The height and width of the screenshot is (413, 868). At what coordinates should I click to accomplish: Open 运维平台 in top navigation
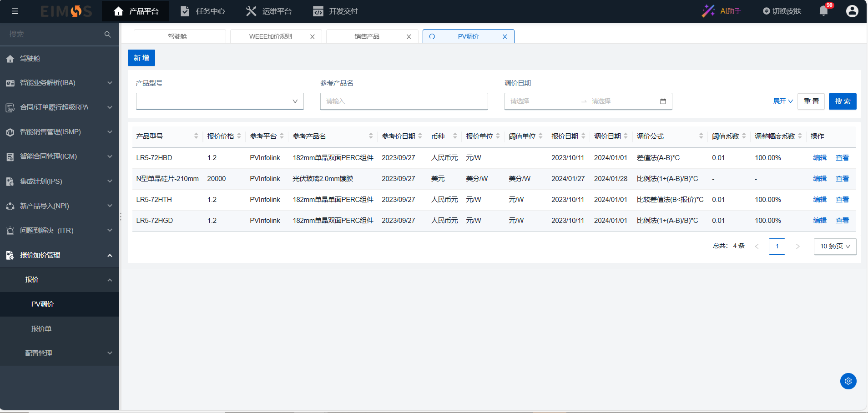click(x=269, y=11)
